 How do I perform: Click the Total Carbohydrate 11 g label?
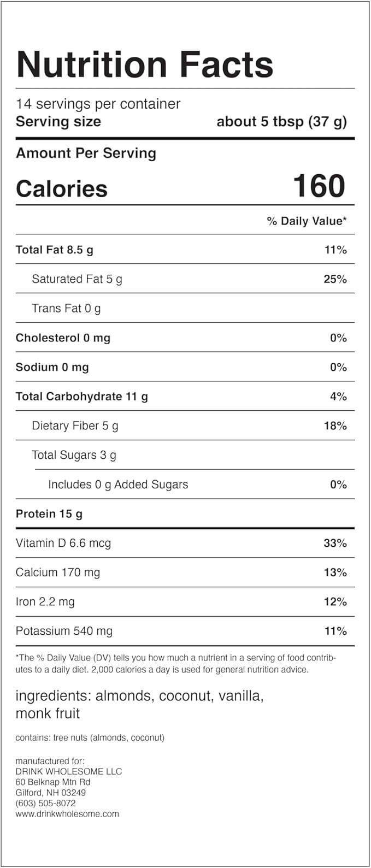(81, 397)
